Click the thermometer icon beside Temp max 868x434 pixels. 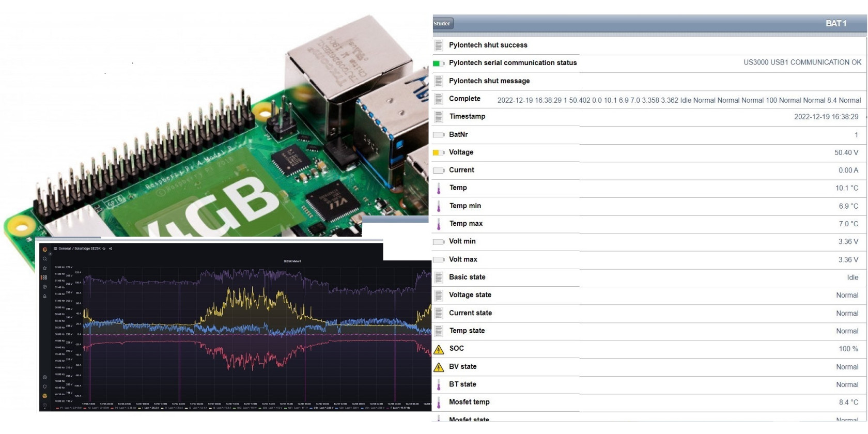point(439,224)
